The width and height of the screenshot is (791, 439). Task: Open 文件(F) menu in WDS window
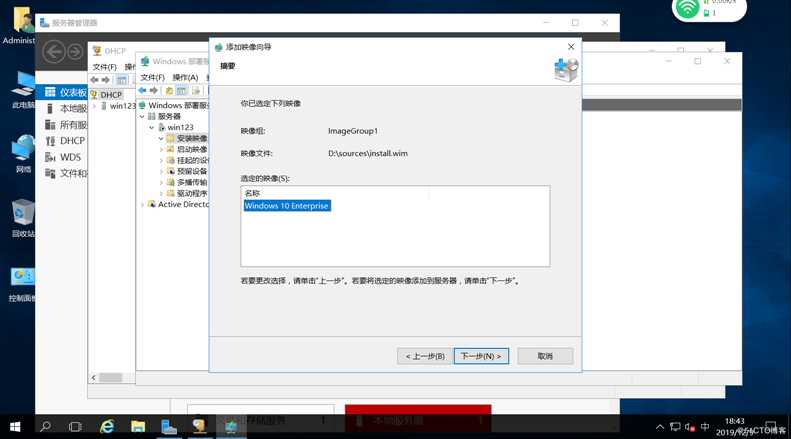tap(152, 77)
